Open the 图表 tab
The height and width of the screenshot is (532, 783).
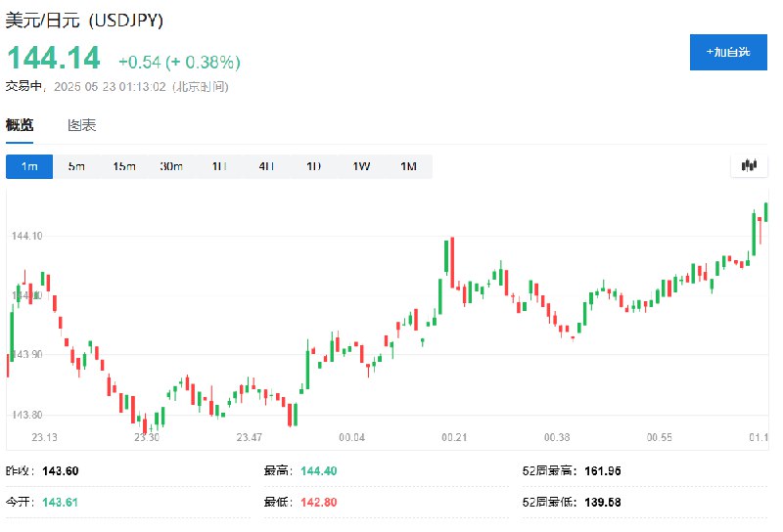(82, 125)
